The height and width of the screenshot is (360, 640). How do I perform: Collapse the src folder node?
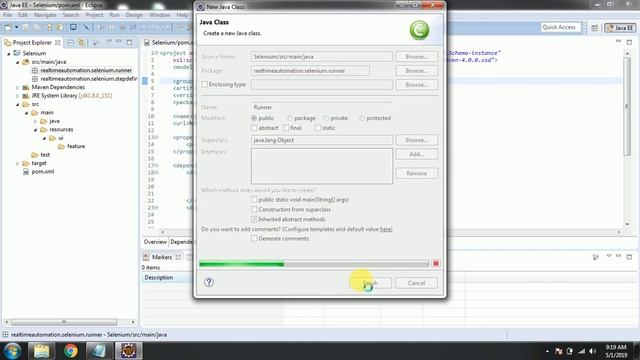(18, 104)
